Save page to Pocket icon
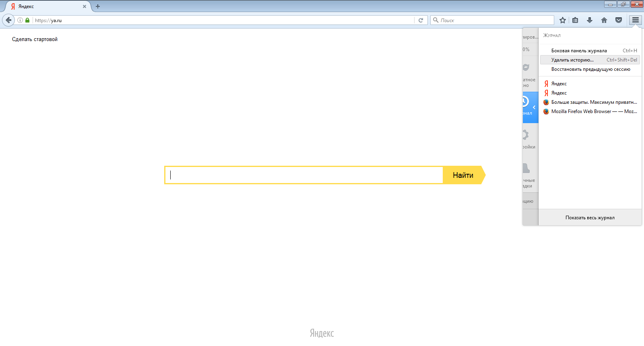 [619, 20]
